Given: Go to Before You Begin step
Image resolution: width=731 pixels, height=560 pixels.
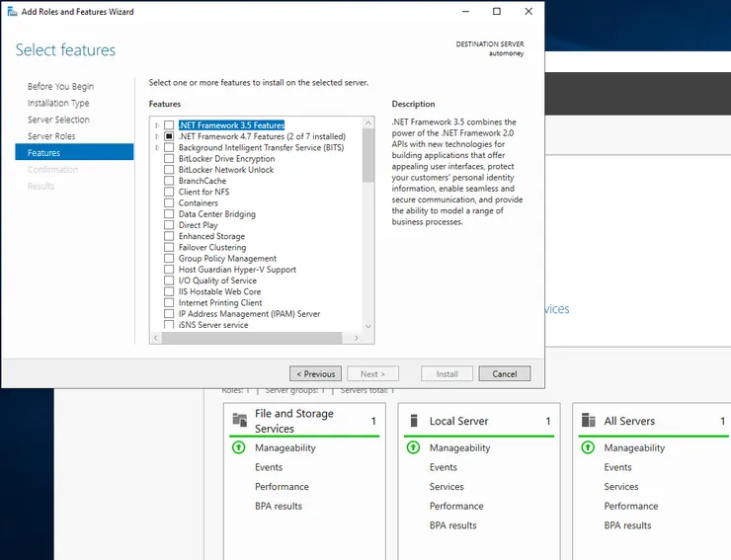Looking at the screenshot, I should coord(60,86).
